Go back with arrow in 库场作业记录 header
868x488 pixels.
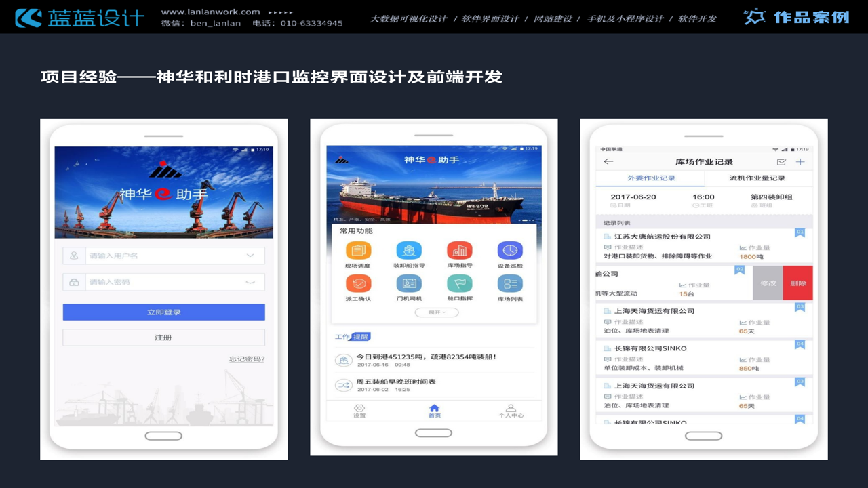coord(608,161)
